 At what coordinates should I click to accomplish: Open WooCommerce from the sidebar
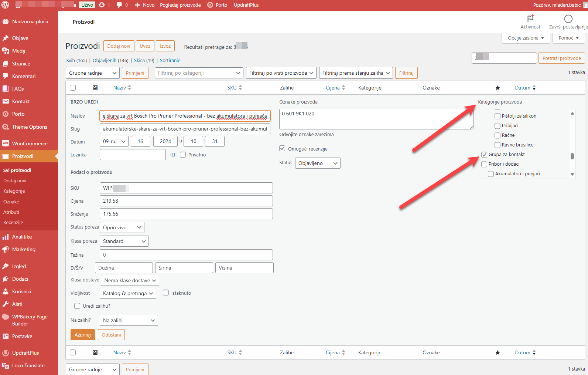click(30, 143)
